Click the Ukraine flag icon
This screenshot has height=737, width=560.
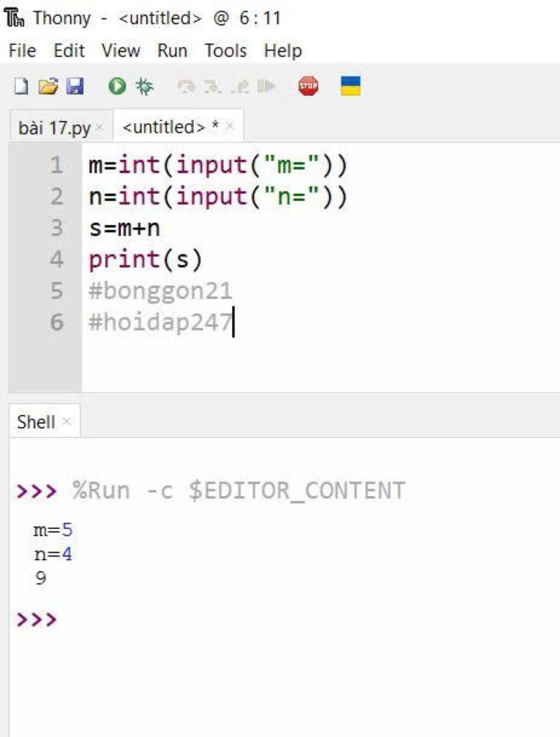(351, 86)
